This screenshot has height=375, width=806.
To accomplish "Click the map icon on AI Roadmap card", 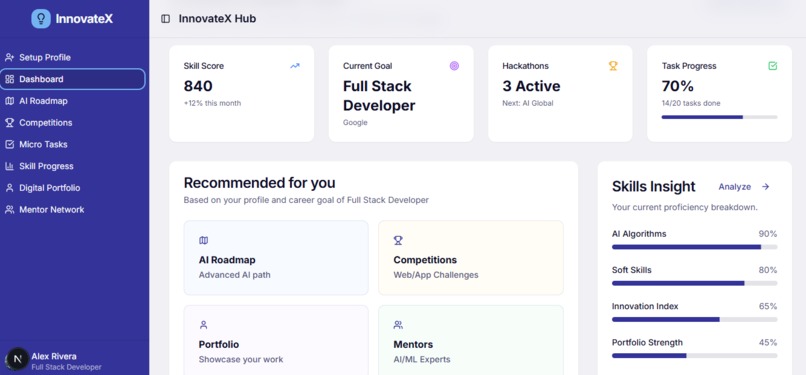I will [204, 240].
